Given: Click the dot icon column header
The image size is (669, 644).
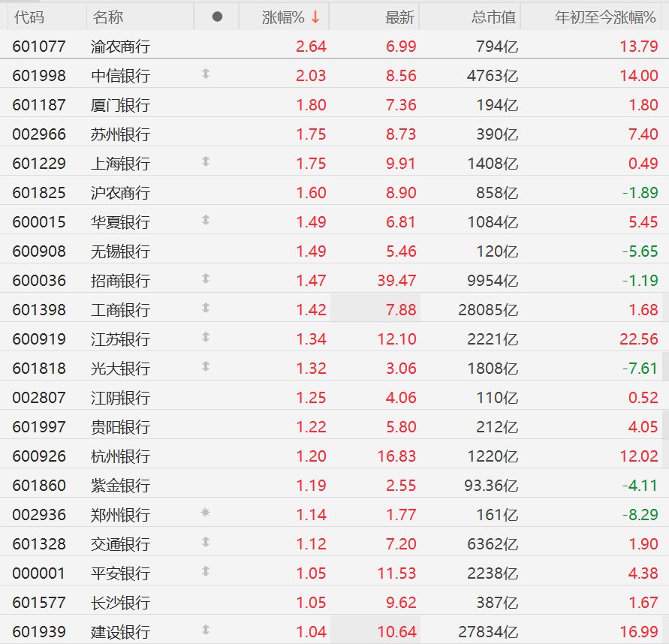Looking at the screenshot, I should 217,17.
